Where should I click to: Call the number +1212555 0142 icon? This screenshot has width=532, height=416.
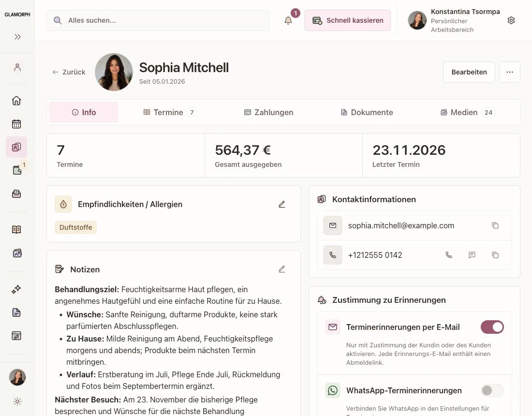448,255
